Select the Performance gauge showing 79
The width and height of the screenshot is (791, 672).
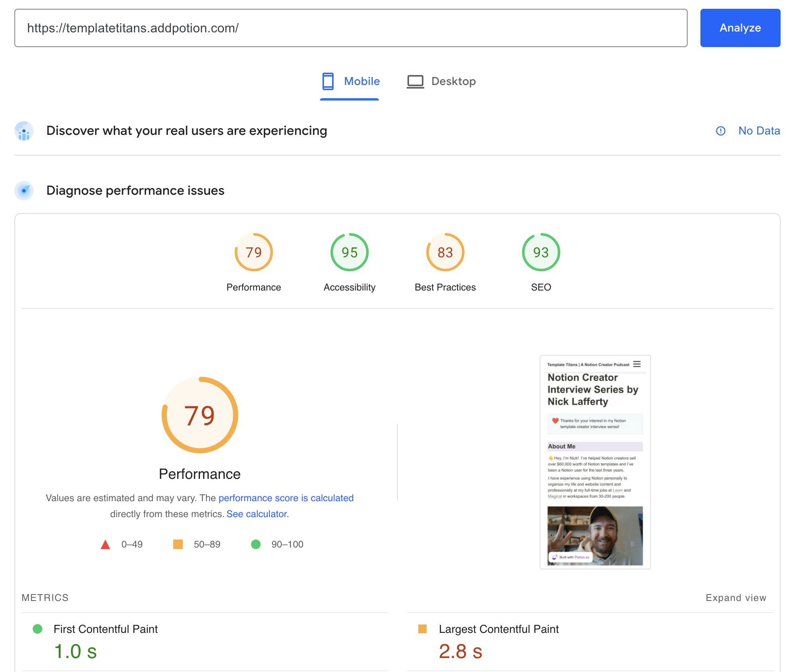(253, 252)
